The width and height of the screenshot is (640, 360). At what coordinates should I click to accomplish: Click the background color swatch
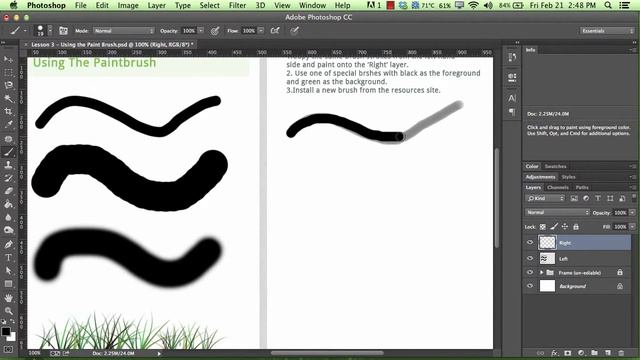[12, 337]
